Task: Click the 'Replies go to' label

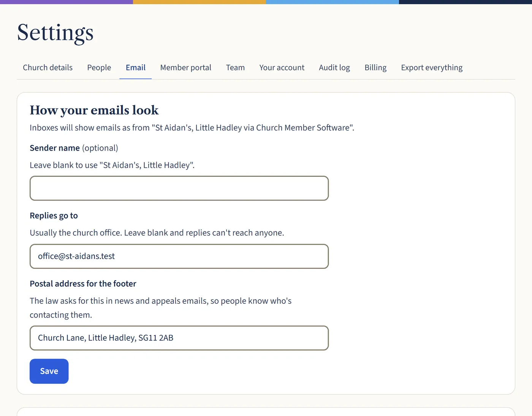Action: click(x=54, y=216)
